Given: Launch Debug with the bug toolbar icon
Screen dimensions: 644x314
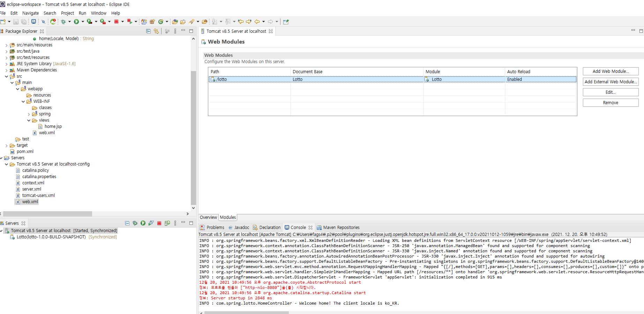Looking at the screenshot, I should pos(63,22).
